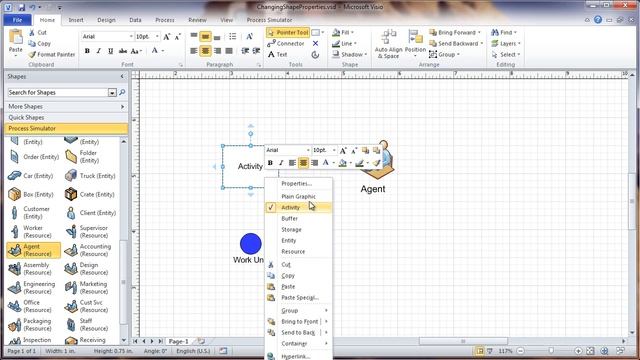Open the Line dropdown in Shape group
This screenshot has width=640, height=360.
click(x=344, y=43)
